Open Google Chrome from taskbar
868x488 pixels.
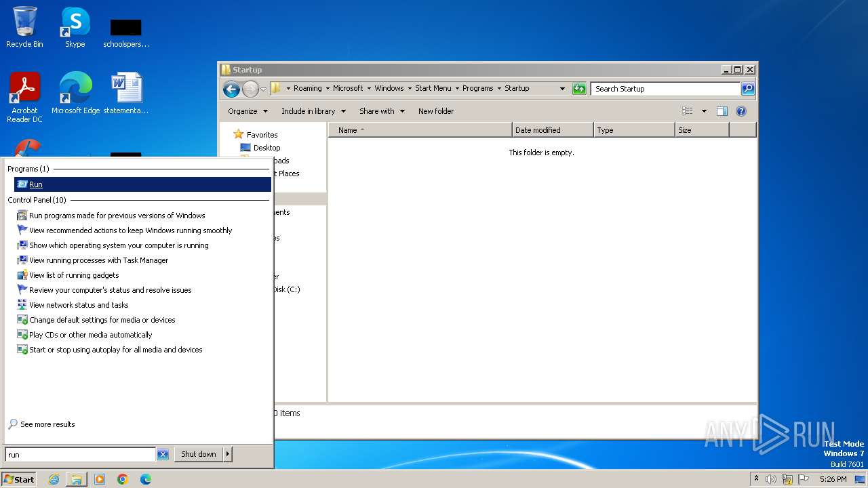tap(123, 479)
